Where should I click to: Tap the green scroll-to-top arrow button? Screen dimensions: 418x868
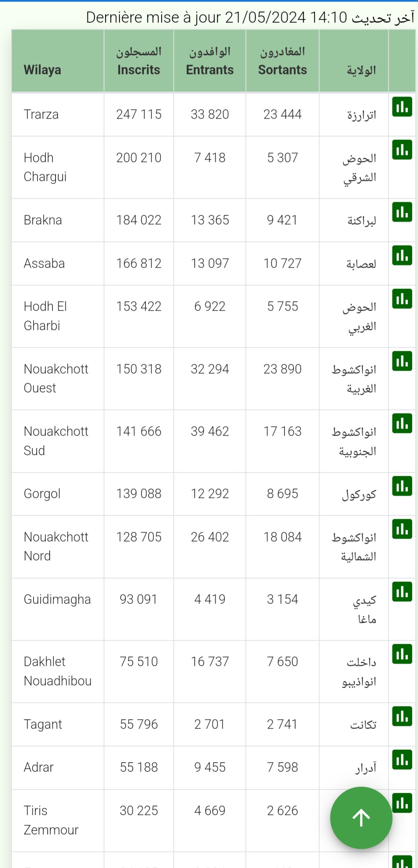[x=361, y=818]
